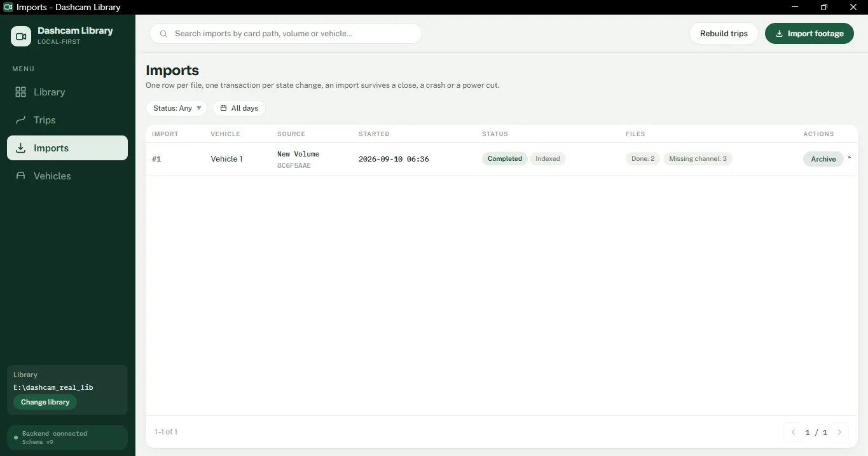The width and height of the screenshot is (868, 456).
Task: Click the download icon on Import footage
Action: pos(779,34)
